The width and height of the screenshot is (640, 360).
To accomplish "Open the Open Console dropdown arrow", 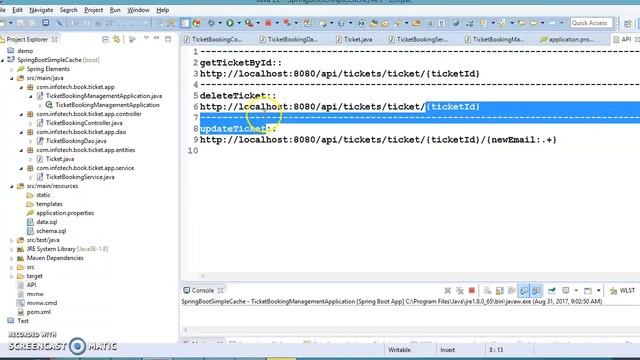I will click(598, 291).
